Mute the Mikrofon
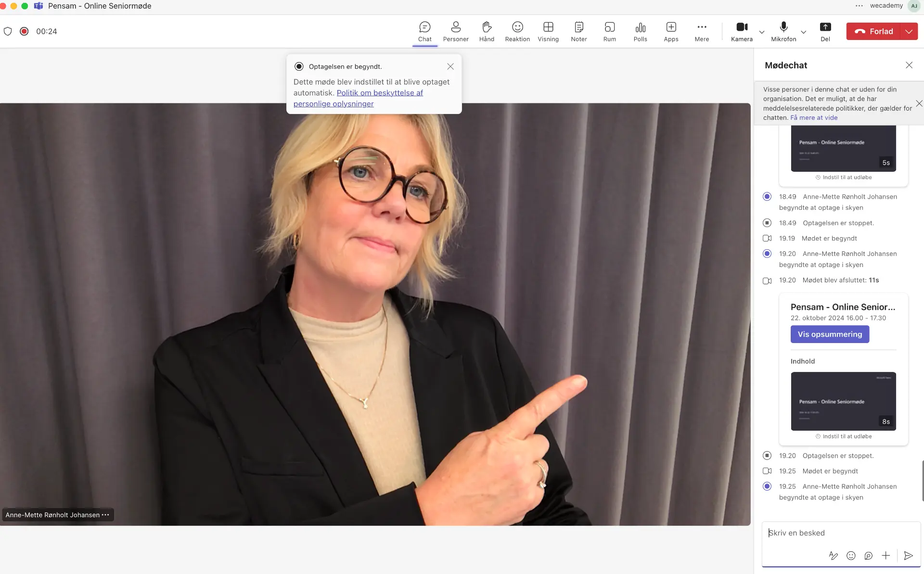Image resolution: width=924 pixels, height=574 pixels. pyautogui.click(x=783, y=32)
